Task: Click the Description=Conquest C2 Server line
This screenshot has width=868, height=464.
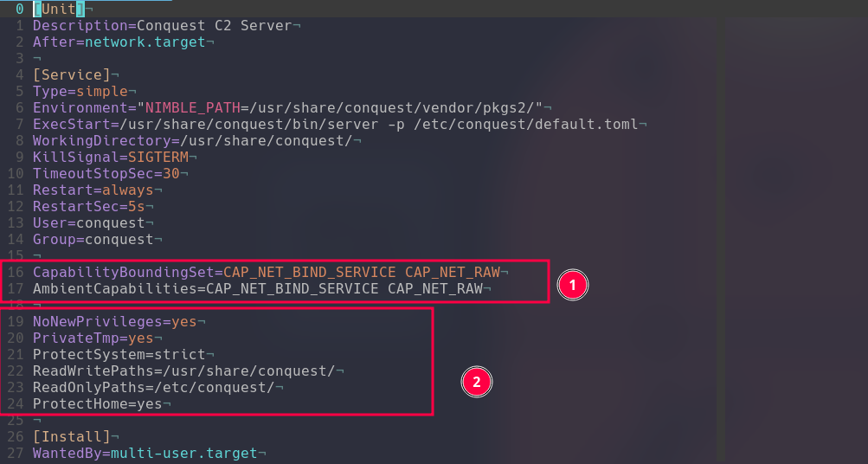Action: 166,25
